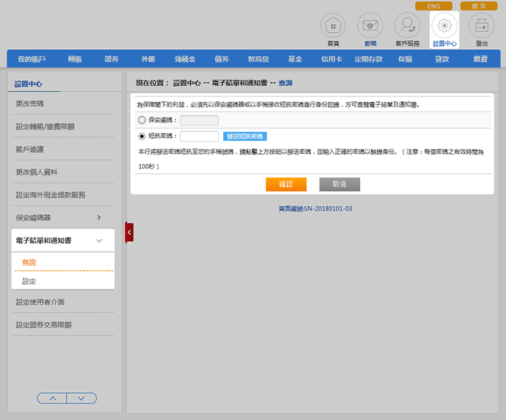Expand the 保安編碼器 sidebar item
The height and width of the screenshot is (420, 506).
[98, 218]
